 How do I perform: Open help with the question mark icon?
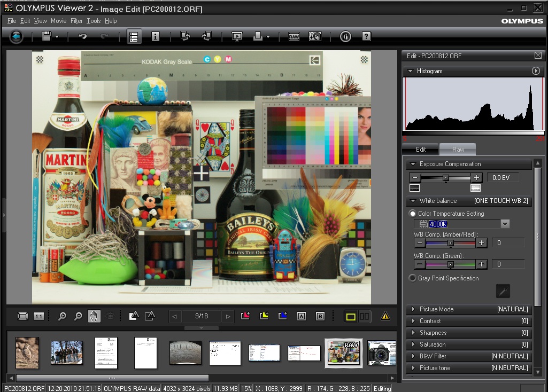point(366,36)
